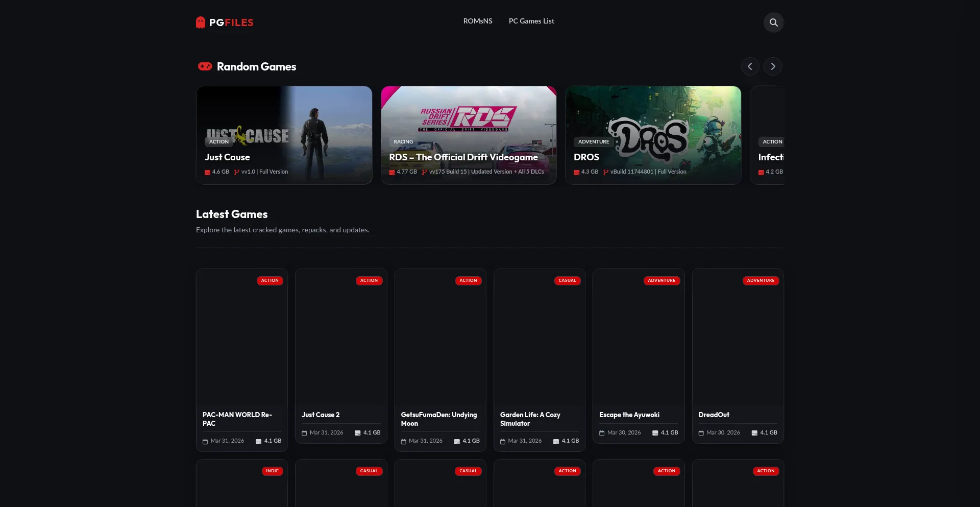The image size is (980, 507).
Task: Show previous random games with left chevron
Action: click(x=750, y=66)
